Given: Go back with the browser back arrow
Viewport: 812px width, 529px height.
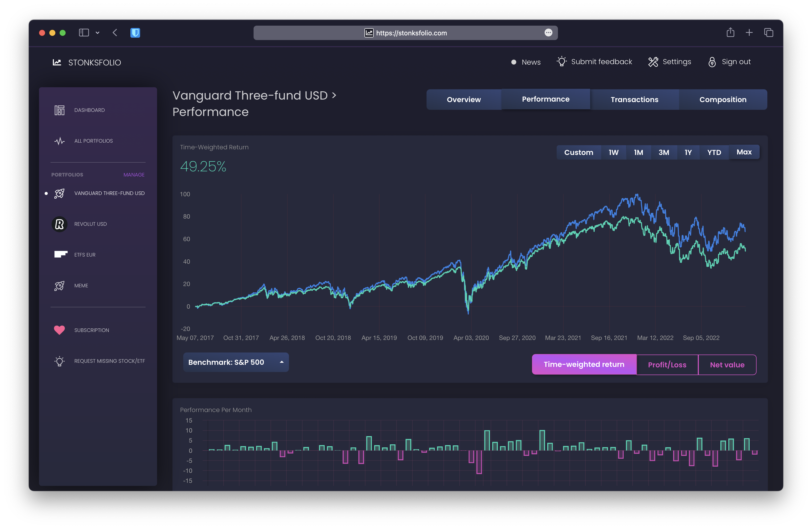Looking at the screenshot, I should [x=115, y=33].
